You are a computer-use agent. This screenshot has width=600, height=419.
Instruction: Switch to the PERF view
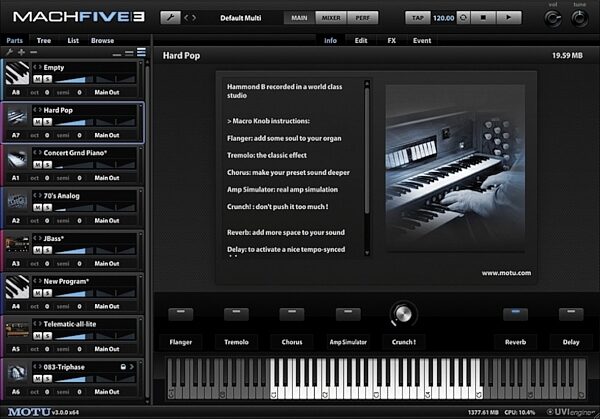pyautogui.click(x=363, y=18)
